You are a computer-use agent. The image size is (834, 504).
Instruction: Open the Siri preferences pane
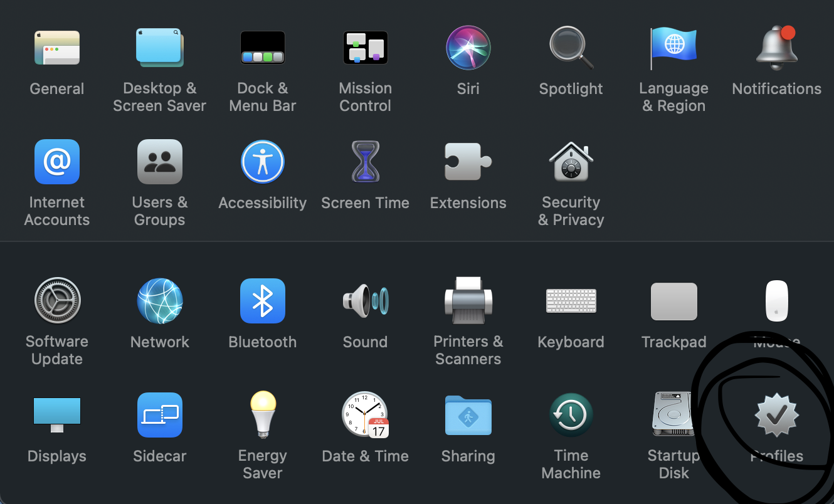click(468, 48)
